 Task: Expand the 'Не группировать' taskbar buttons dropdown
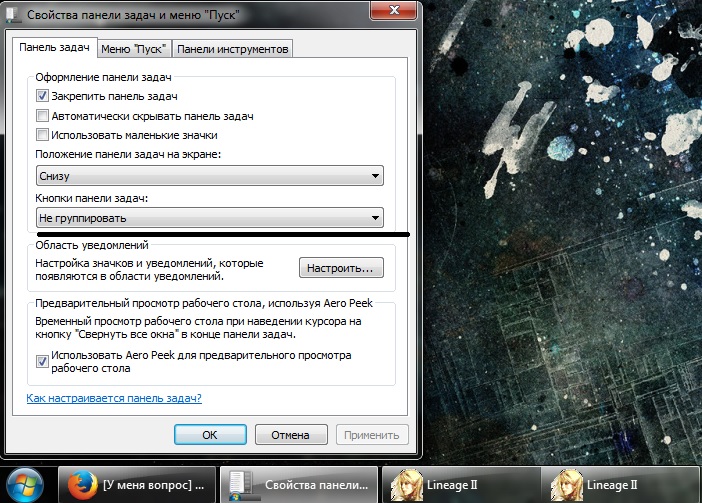coord(209,217)
